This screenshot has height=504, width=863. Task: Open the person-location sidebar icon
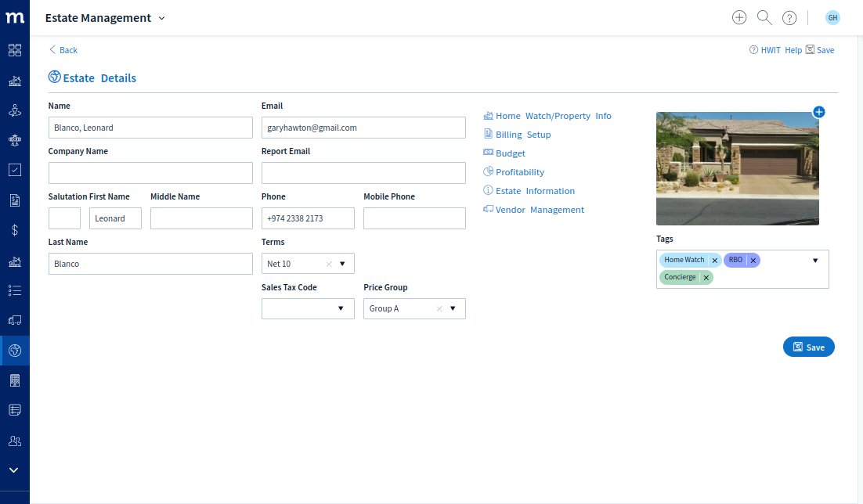(15, 110)
